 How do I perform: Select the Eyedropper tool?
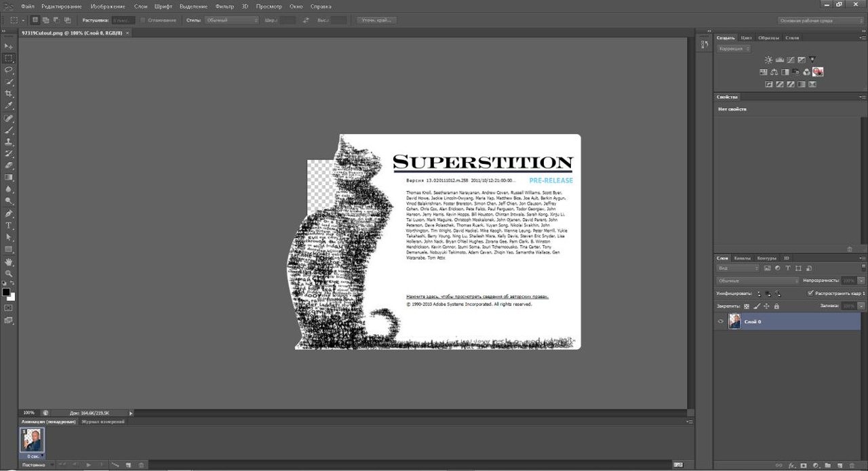(x=9, y=106)
